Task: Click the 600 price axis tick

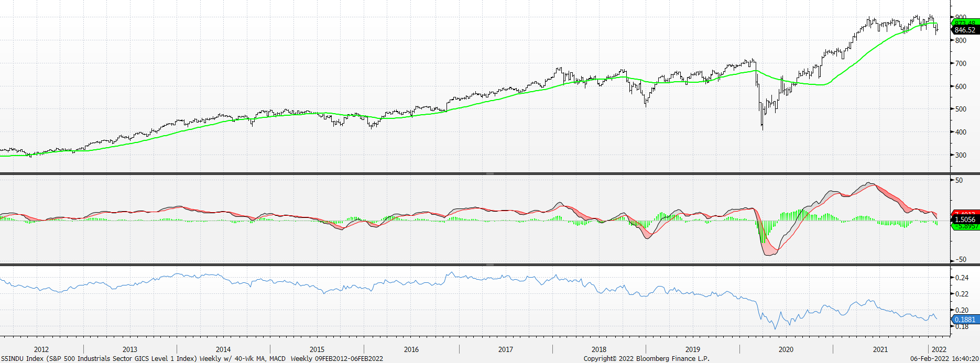Action: pyautogui.click(x=961, y=86)
